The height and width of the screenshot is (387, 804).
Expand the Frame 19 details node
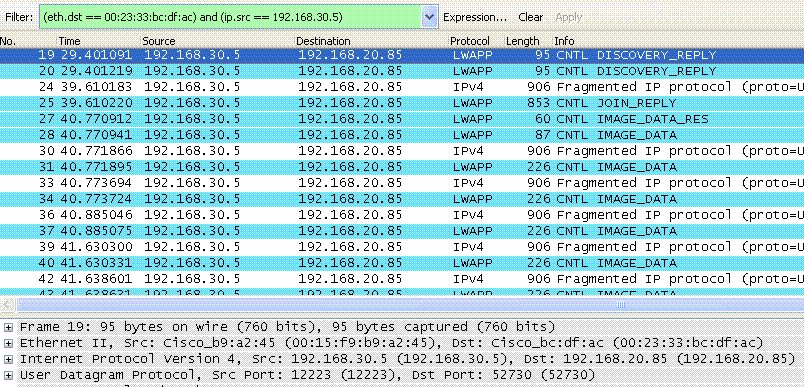(x=8, y=327)
